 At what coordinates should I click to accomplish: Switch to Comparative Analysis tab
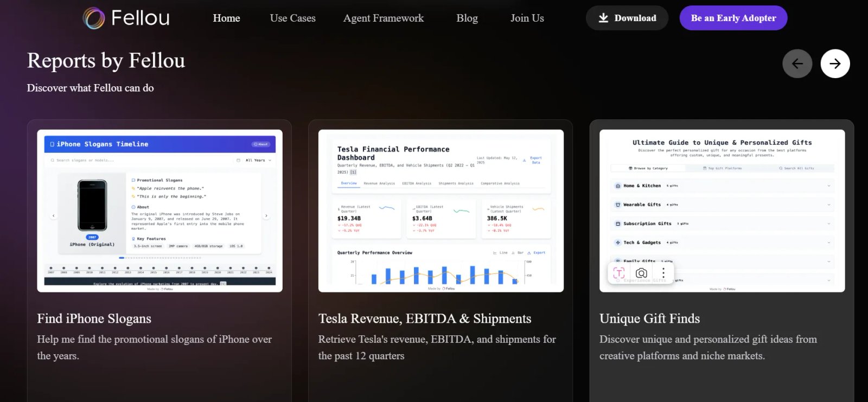pos(500,183)
